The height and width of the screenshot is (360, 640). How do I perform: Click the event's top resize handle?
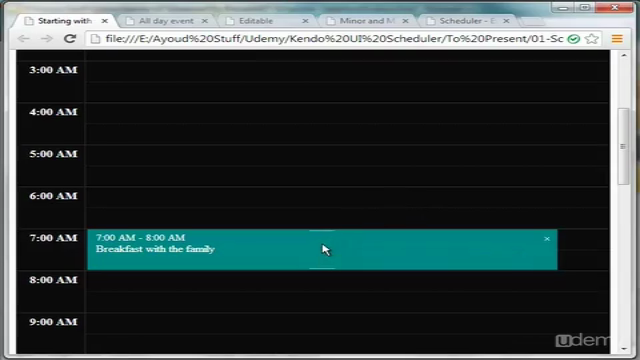322,231
